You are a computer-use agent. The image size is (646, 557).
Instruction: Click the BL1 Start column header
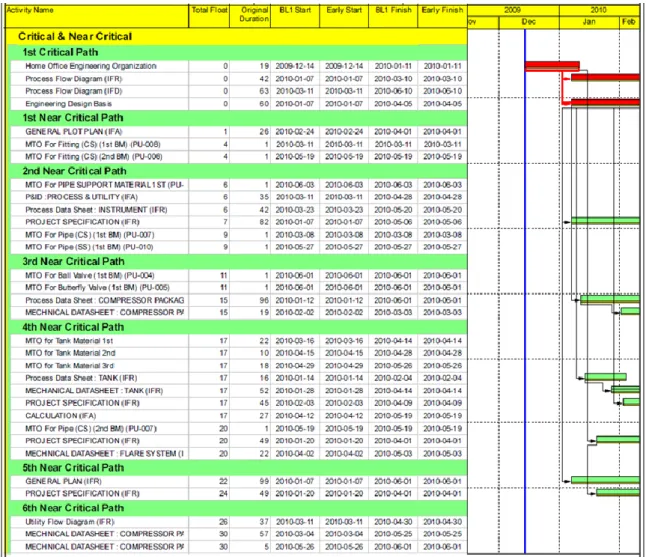click(295, 16)
